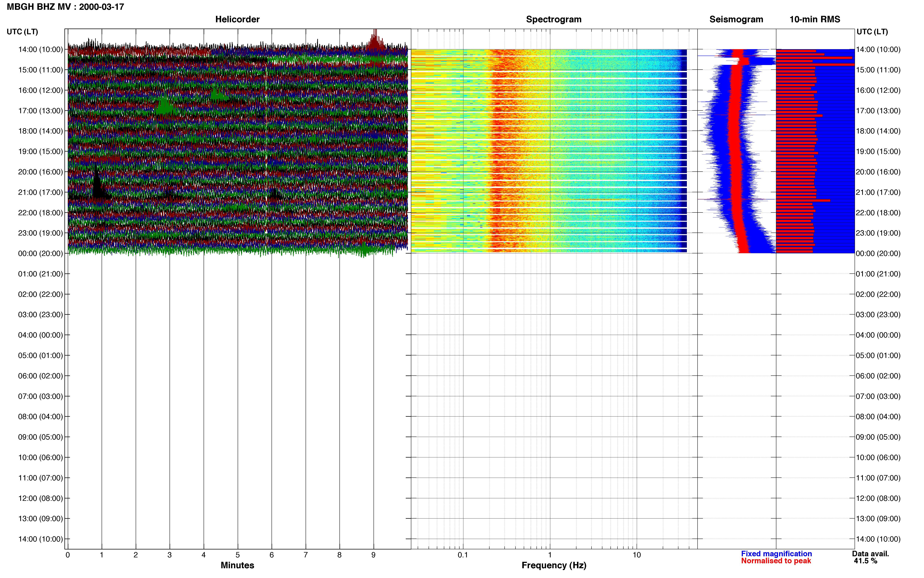Select the 7 tick on the Minutes axis
Image resolution: width=924 pixels, height=578 pixels.
[306, 555]
